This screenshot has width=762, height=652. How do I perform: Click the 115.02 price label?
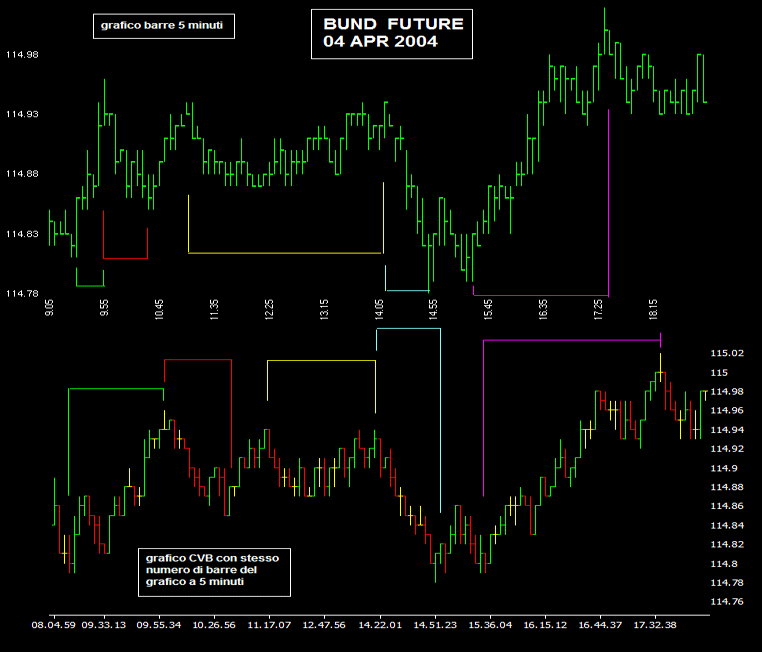pyautogui.click(x=727, y=353)
